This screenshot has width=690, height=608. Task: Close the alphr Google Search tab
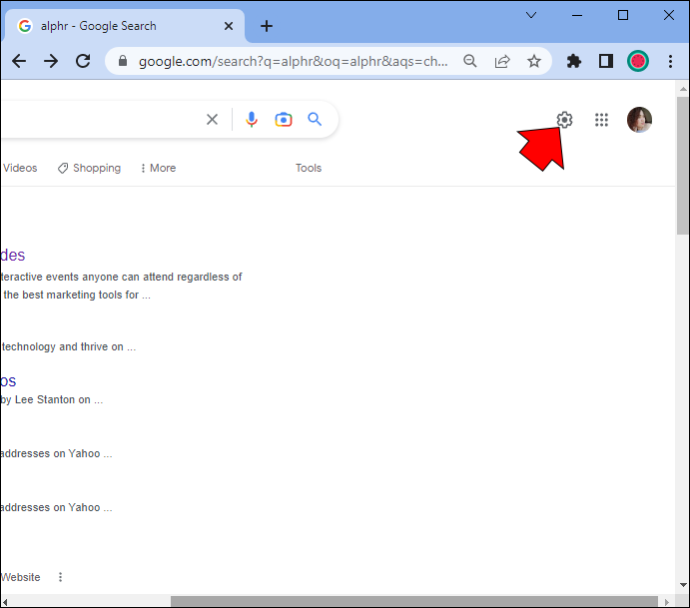(x=228, y=26)
